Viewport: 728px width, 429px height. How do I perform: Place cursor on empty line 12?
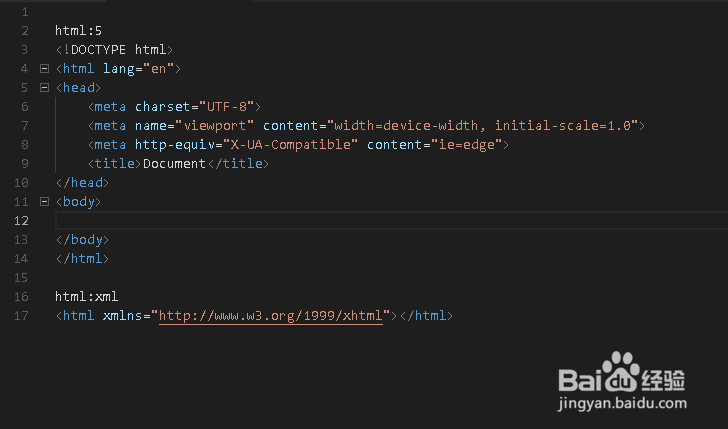(391, 221)
